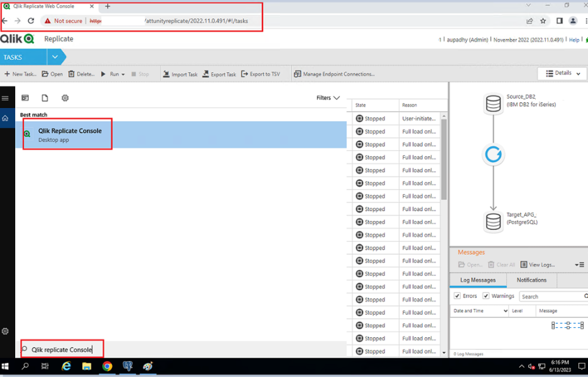Toggle the Errors checkbox
Screen dimensions: 588x377
coord(457,296)
